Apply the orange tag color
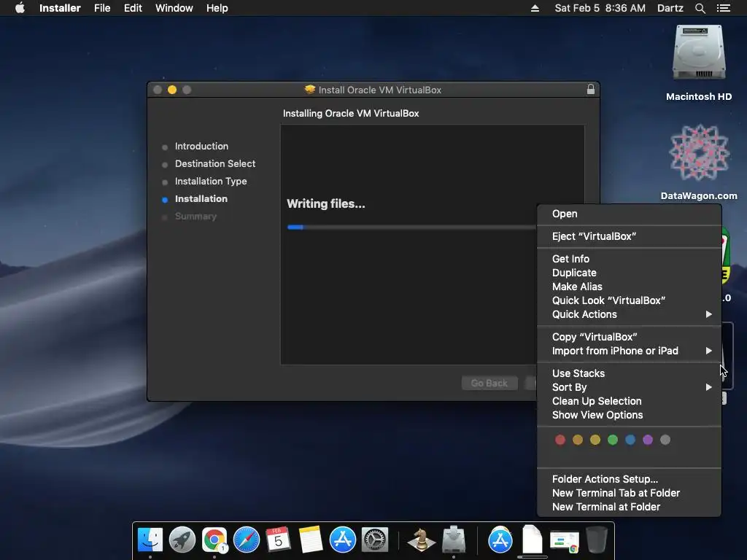This screenshot has height=560, width=747. pyautogui.click(x=578, y=440)
